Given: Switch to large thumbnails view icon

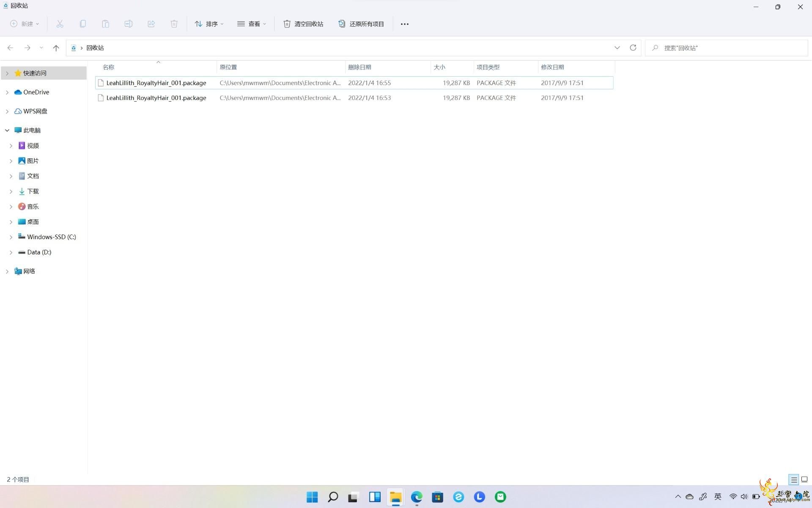Looking at the screenshot, I should click(x=804, y=480).
